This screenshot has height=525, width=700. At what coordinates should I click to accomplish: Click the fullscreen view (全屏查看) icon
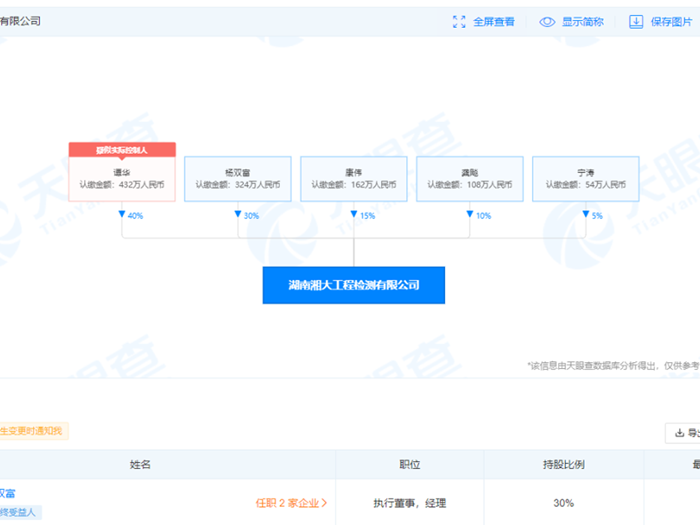(x=459, y=21)
